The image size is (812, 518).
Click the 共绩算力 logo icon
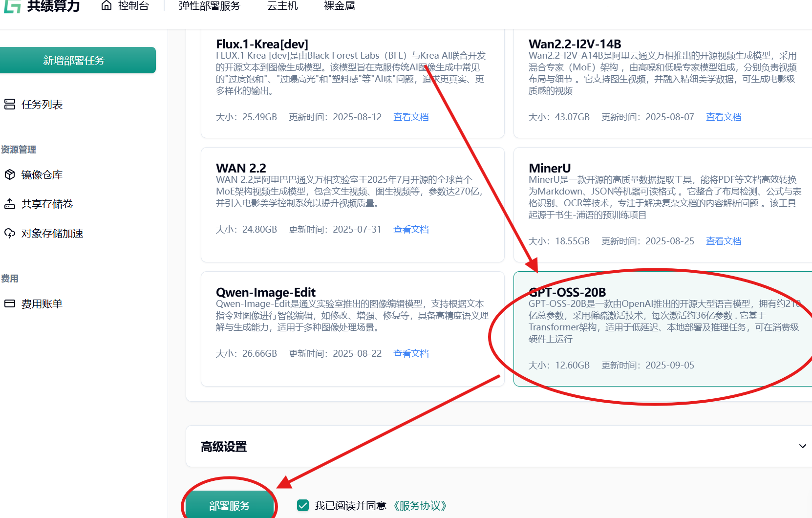pyautogui.click(x=12, y=6)
